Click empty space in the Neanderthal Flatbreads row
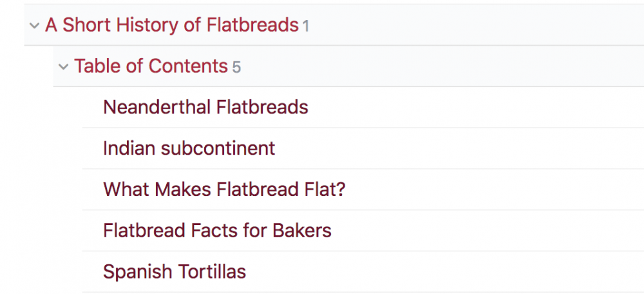644x294 pixels. 477,107
